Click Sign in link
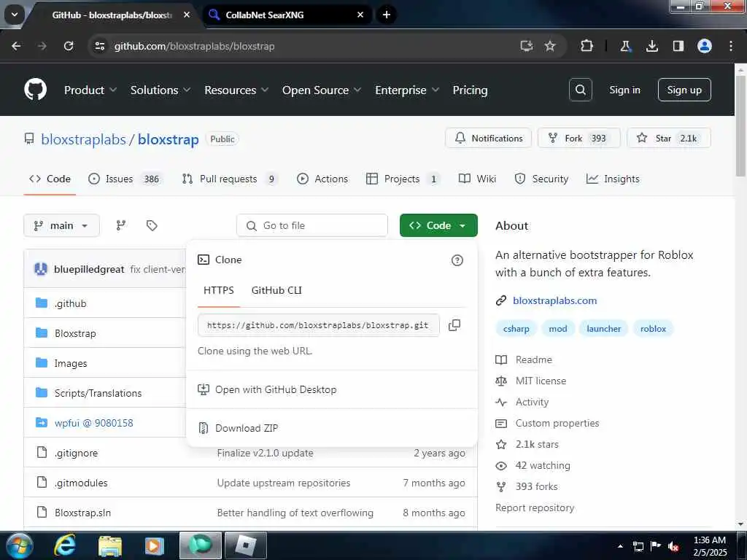 pos(624,90)
